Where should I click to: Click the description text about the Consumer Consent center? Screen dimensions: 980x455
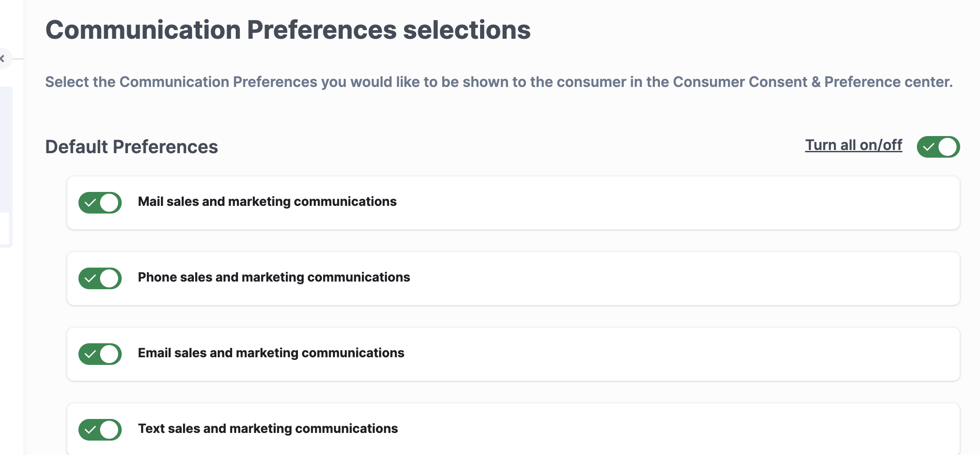tap(499, 82)
